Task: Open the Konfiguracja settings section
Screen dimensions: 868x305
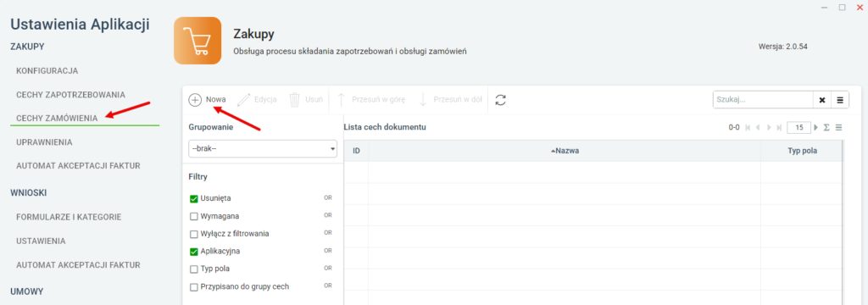Action: 47,71
